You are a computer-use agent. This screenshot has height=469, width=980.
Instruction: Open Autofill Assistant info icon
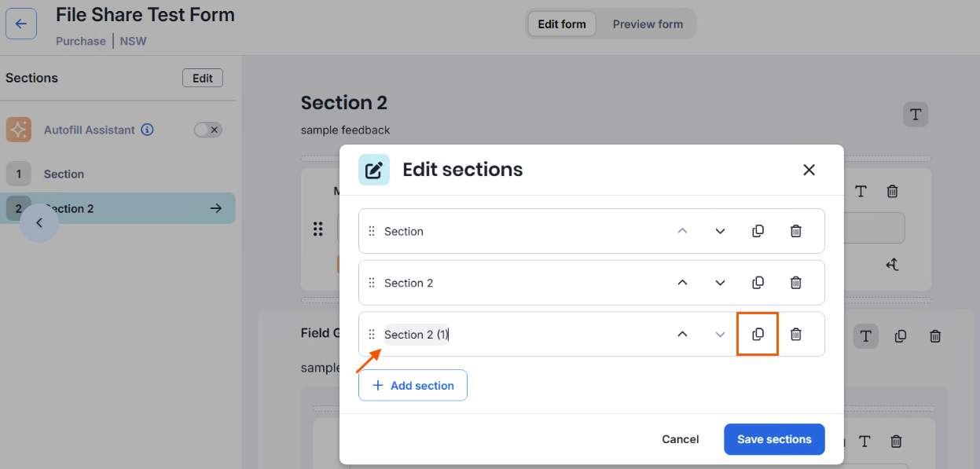pos(147,130)
